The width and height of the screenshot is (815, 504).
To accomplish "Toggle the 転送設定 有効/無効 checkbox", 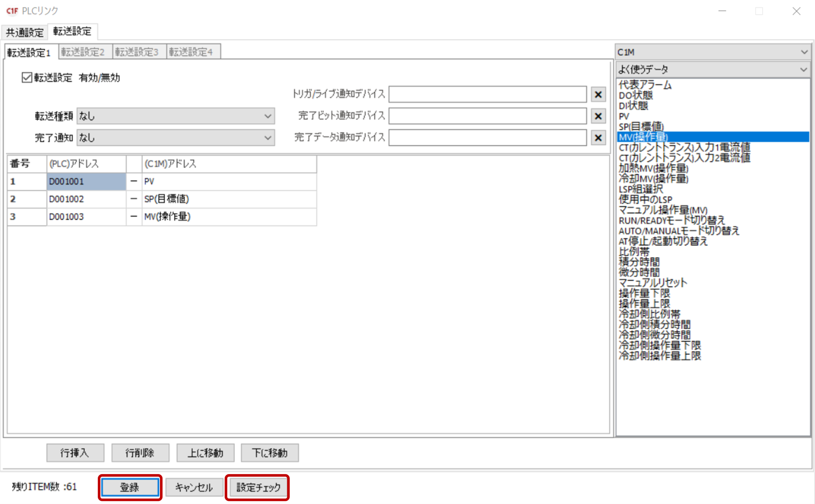I will coord(27,77).
